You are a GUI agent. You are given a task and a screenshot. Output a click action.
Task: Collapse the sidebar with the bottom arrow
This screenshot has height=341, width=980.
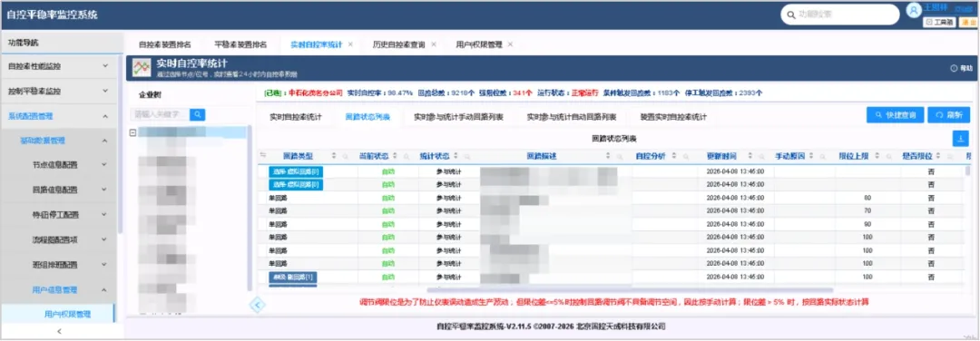point(59,331)
